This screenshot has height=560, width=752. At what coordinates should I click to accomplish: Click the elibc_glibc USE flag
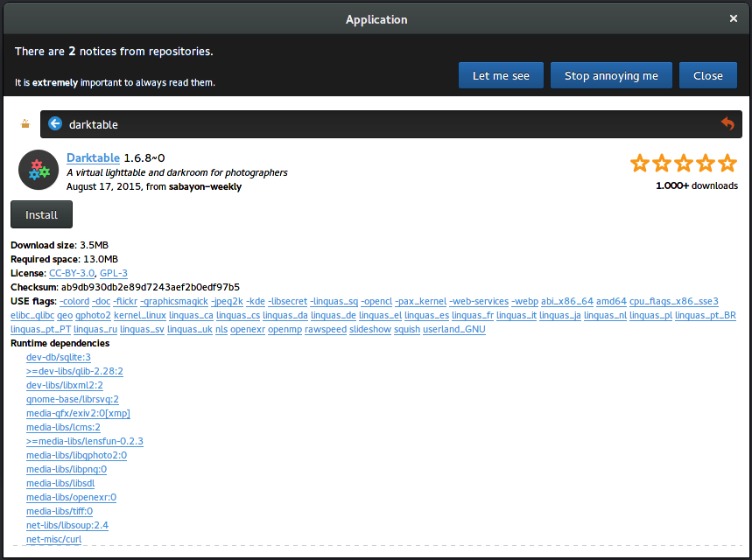click(x=32, y=316)
